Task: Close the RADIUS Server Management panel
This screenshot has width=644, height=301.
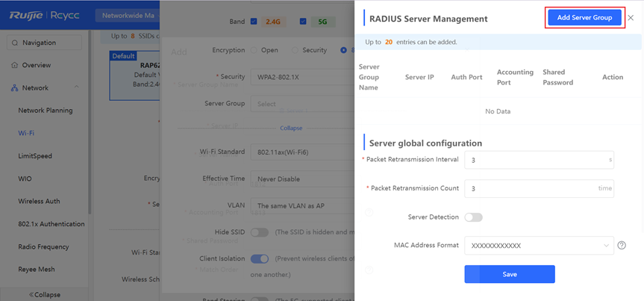Action: coord(631,18)
